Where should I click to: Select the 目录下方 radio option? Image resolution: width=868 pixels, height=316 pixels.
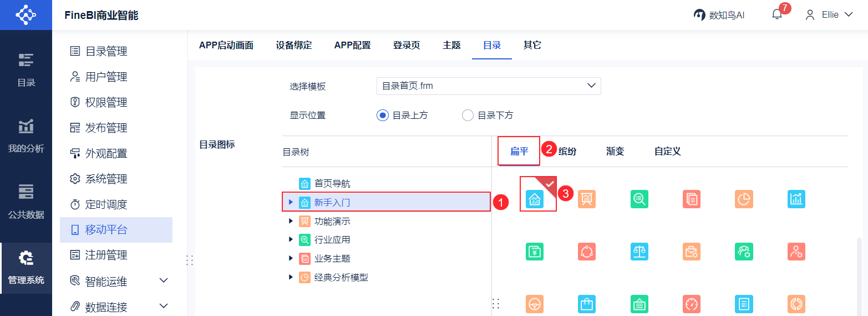[468, 116]
